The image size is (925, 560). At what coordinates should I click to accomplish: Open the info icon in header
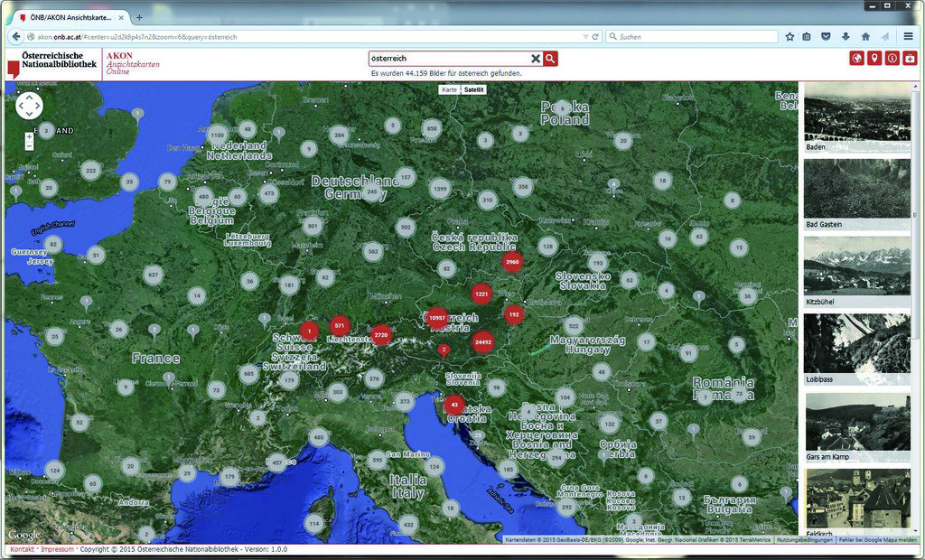tap(892, 58)
